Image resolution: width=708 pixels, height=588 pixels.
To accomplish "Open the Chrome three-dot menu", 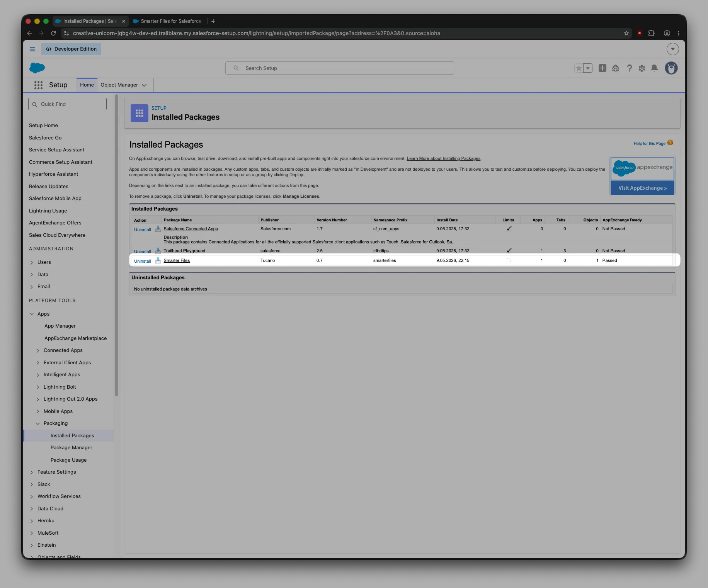I will click(679, 33).
